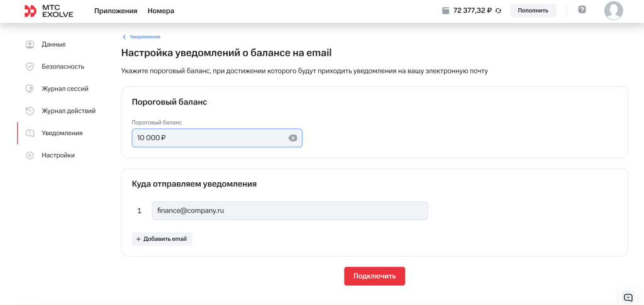This screenshot has height=305, width=644.
Task: Click the breadcrumb back chevron
Action: tap(124, 37)
